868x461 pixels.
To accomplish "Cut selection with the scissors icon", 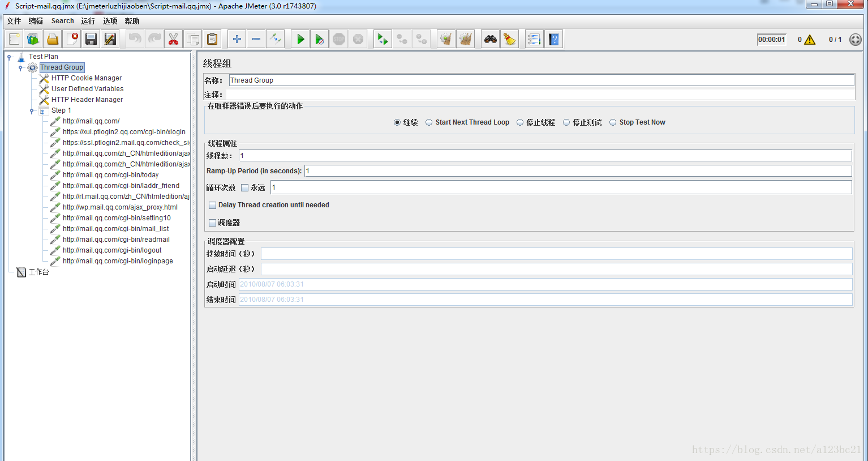I will tap(173, 39).
